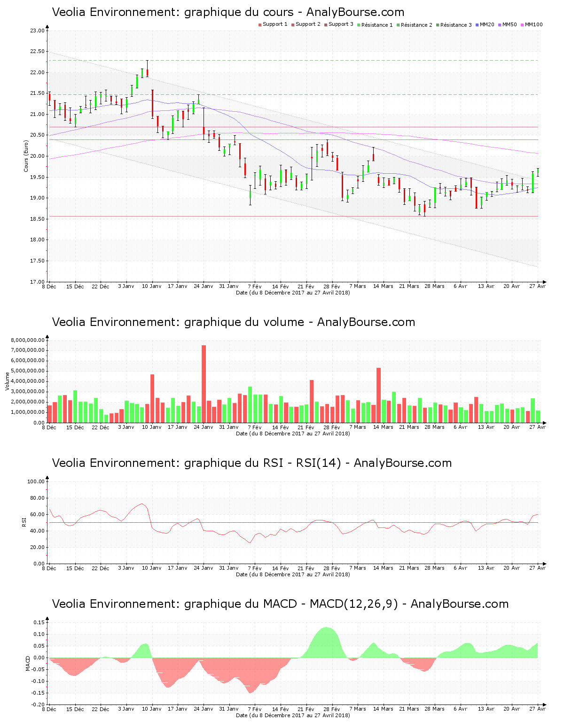This screenshot has height=728, width=564.
Task: Click '14 Mars' on the volume chart axis
Action: [384, 427]
